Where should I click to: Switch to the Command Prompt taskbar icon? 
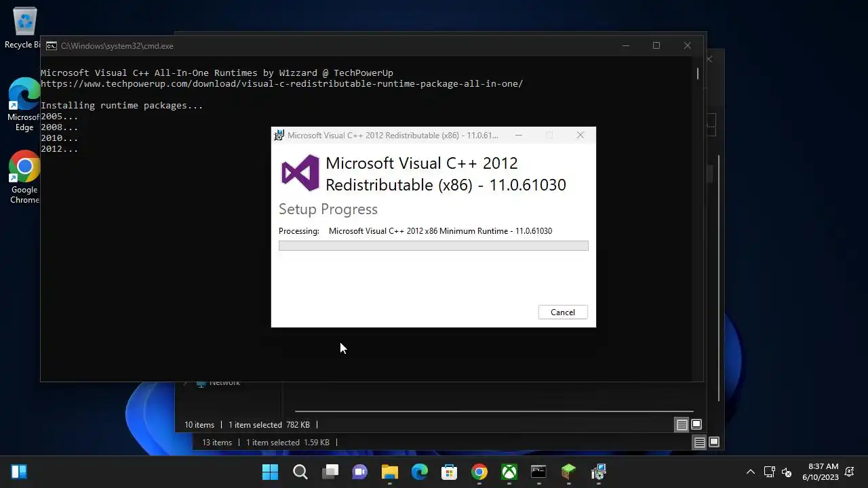point(538,472)
